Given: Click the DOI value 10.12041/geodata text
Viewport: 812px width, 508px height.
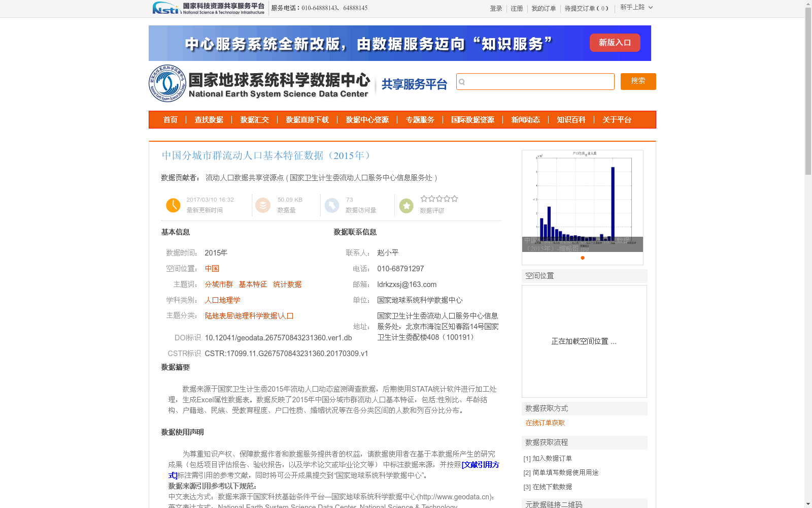Looking at the screenshot, I should [x=278, y=338].
